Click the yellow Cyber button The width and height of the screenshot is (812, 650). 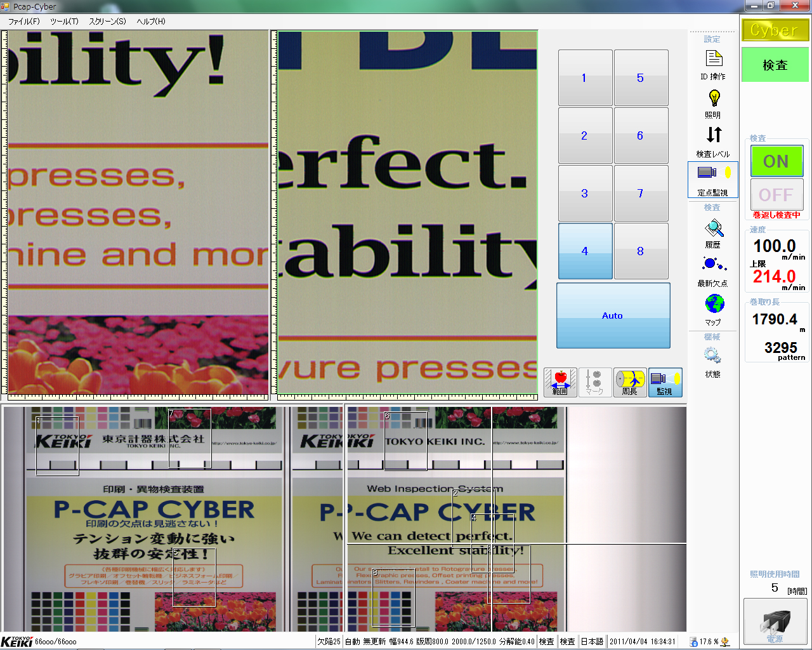pos(775,30)
